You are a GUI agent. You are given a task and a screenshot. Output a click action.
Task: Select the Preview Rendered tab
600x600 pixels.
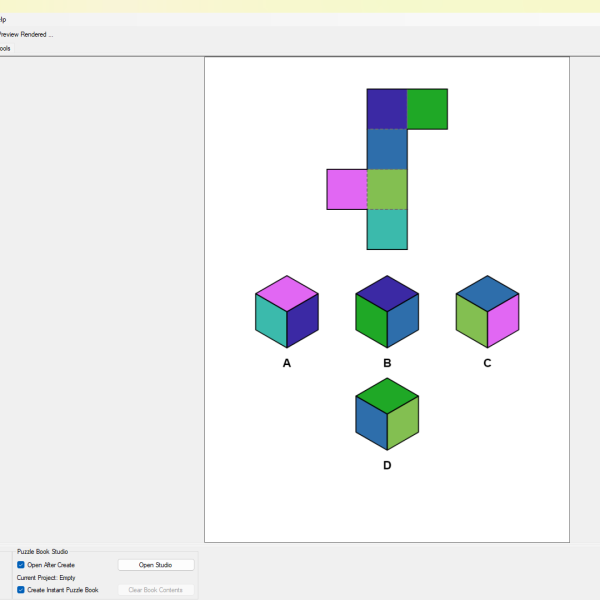point(26,34)
